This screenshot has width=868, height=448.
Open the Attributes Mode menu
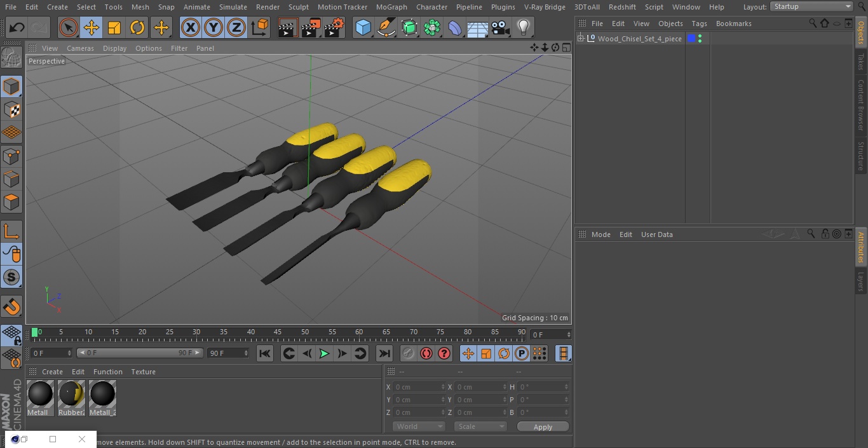(600, 234)
